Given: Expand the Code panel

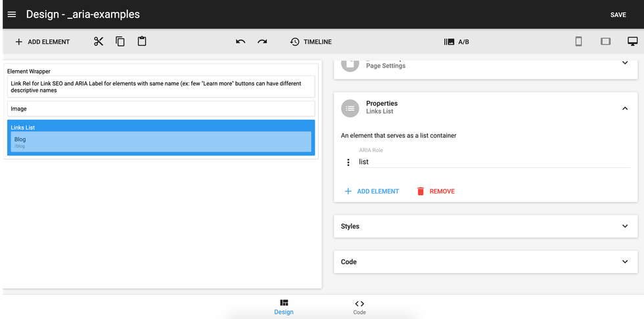Looking at the screenshot, I should point(624,261).
